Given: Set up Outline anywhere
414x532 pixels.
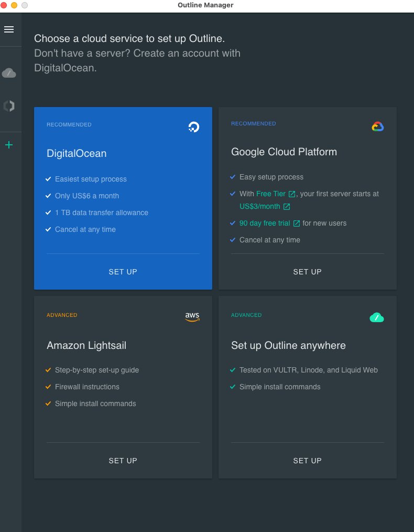Looking at the screenshot, I should click(x=307, y=461).
